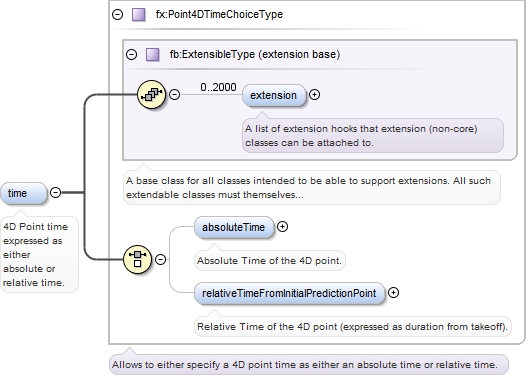
Task: Collapse the choice compositor branch
Action: 161,259
